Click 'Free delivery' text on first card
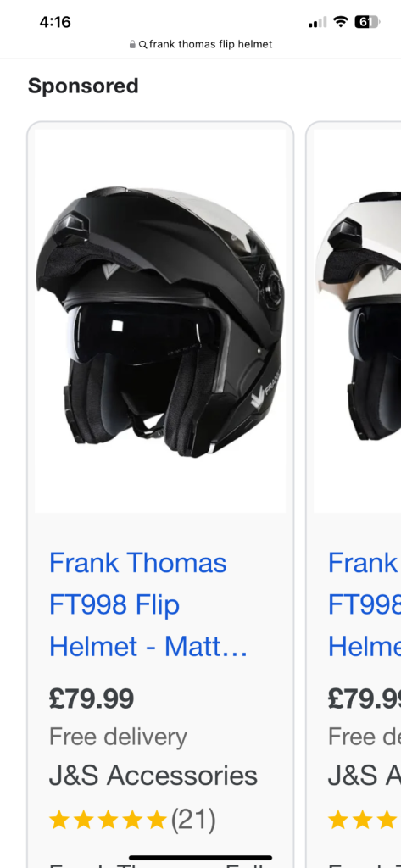This screenshot has height=868, width=401. pyautogui.click(x=118, y=737)
